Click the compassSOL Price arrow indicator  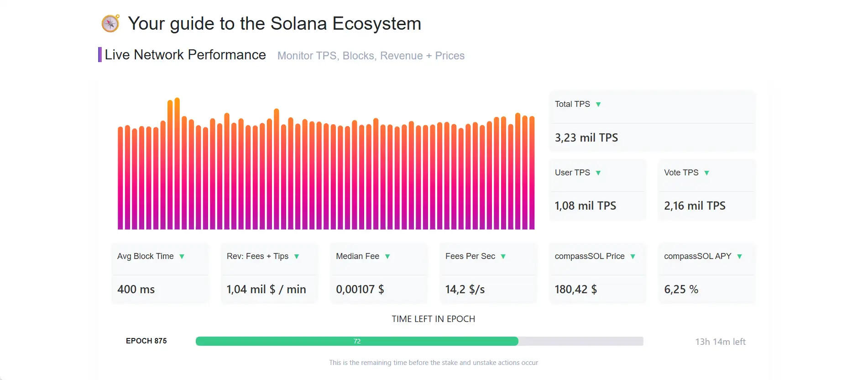point(633,257)
